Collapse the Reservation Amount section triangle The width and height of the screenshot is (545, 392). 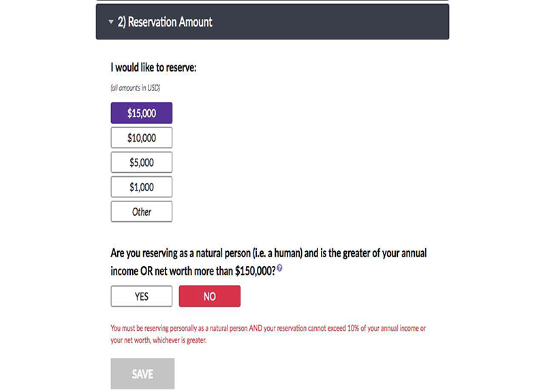[111, 22]
